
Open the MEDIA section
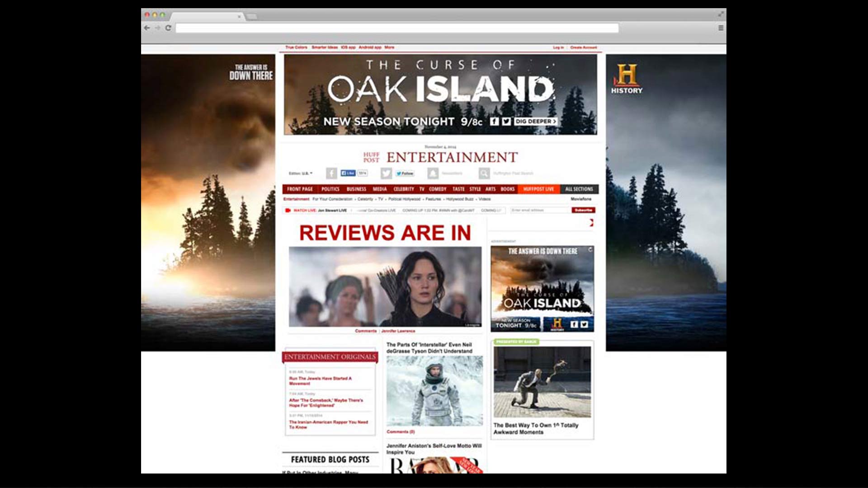(380, 189)
